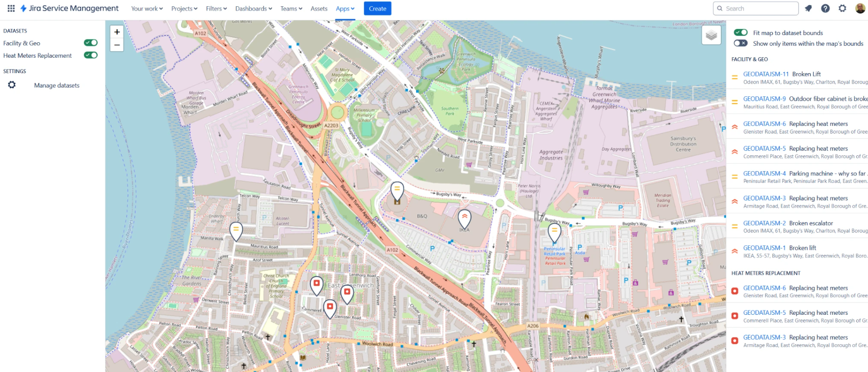
Task: Click the red icon of Heat Meters GEODATAJSM-6
Action: tap(734, 291)
